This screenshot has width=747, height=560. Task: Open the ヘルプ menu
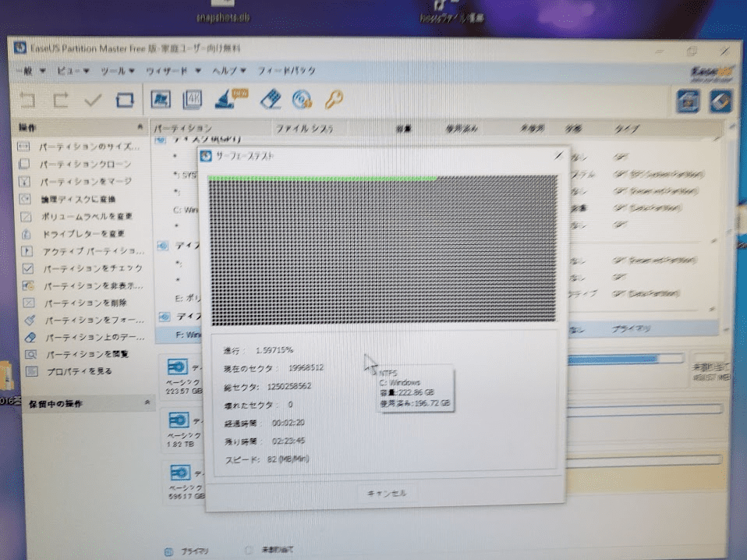(x=228, y=71)
